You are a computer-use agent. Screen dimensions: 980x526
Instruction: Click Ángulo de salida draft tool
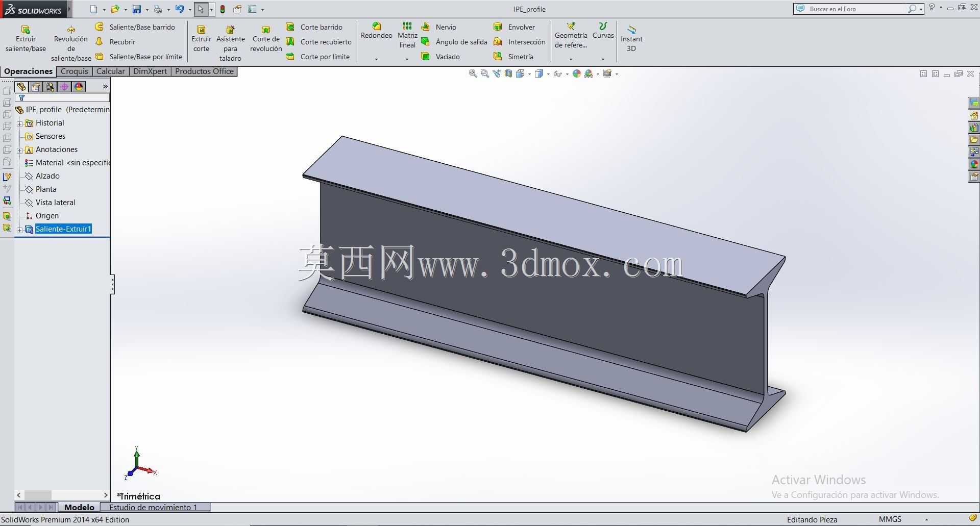click(x=454, y=42)
